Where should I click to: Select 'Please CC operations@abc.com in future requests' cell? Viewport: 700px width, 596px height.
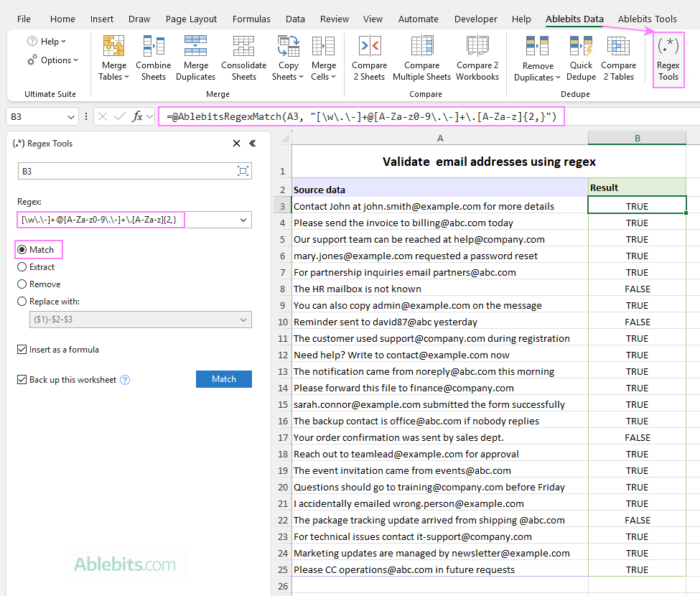pyautogui.click(x=439, y=569)
